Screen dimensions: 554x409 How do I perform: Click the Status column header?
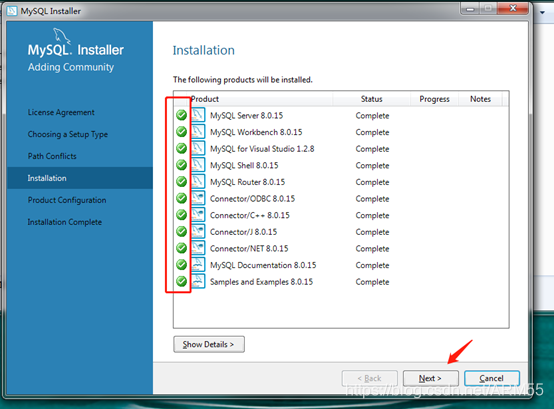tap(371, 99)
